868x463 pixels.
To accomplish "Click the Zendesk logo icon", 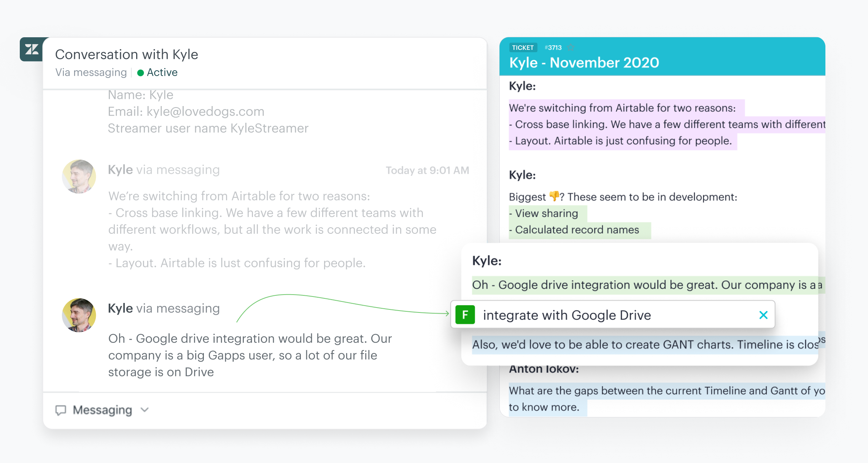I will tap(32, 49).
